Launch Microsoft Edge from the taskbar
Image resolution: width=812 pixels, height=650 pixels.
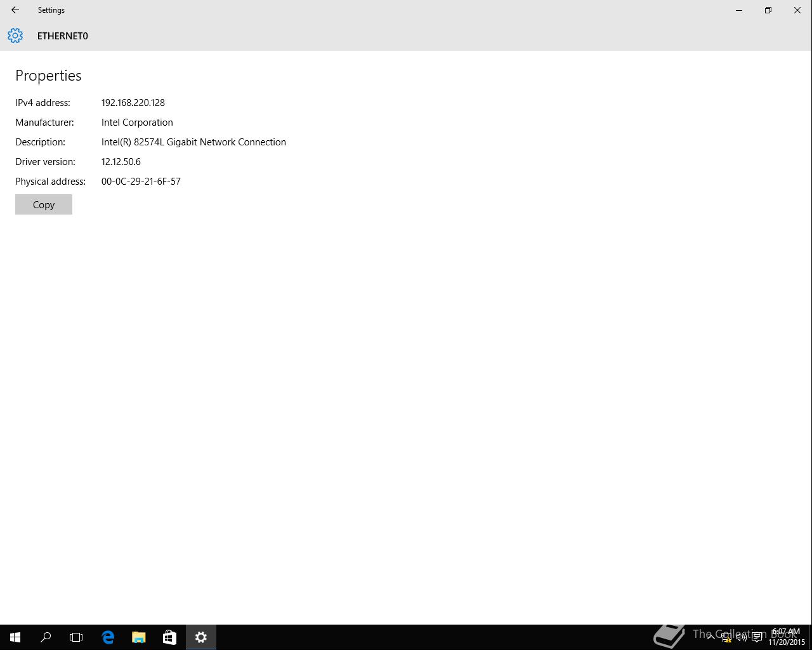click(x=108, y=637)
